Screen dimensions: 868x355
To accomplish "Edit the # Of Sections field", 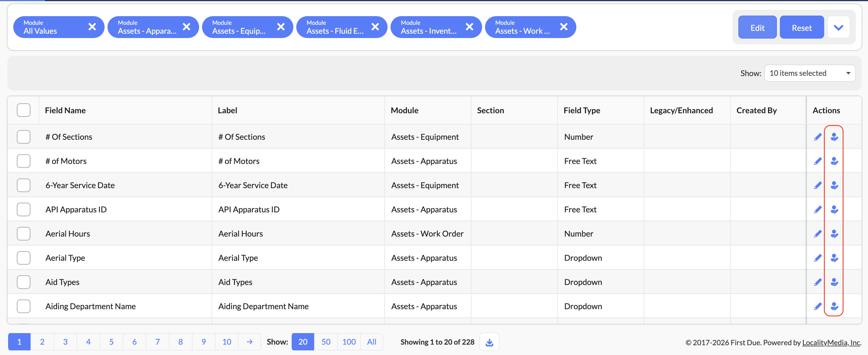I will pos(818,137).
